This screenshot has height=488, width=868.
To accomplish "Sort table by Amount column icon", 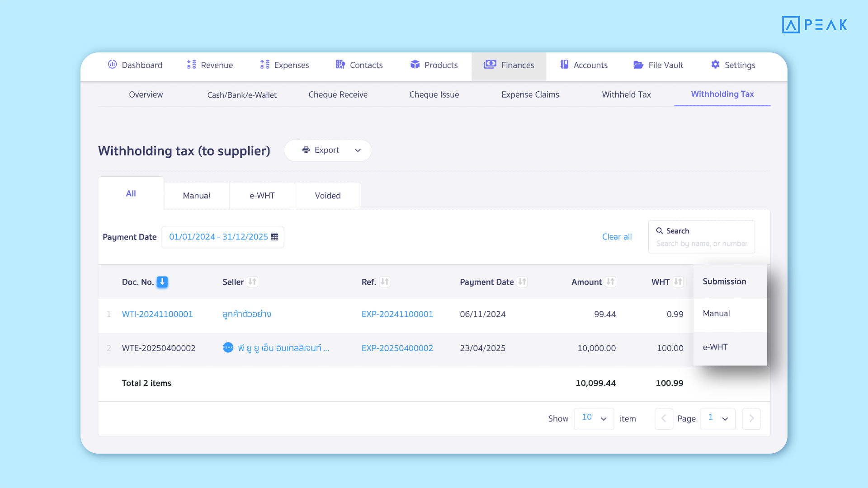I will click(610, 282).
